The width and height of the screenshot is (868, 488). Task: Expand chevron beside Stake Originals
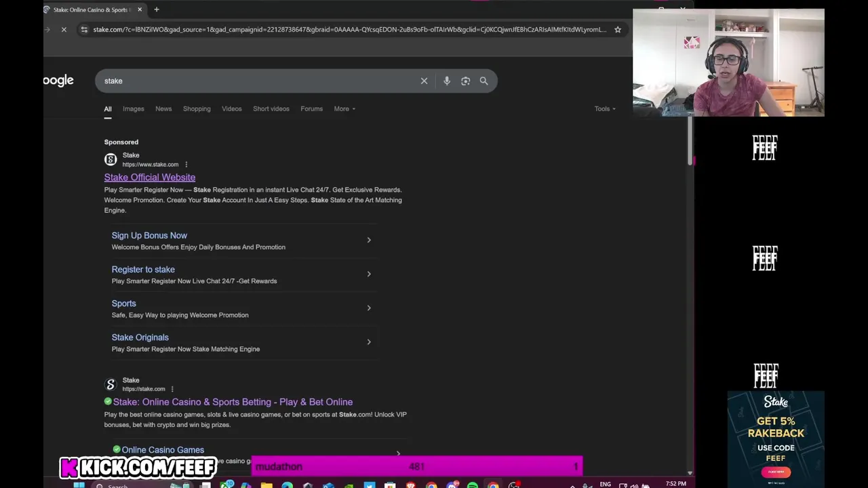(x=369, y=342)
